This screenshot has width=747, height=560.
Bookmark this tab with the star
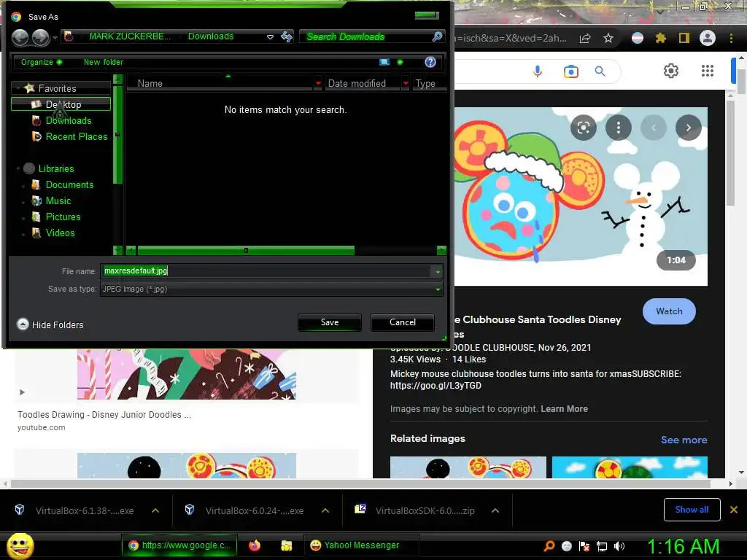608,39
